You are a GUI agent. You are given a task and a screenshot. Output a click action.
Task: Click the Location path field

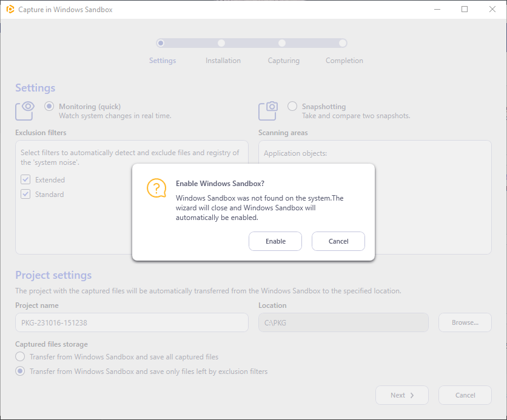tap(343, 322)
